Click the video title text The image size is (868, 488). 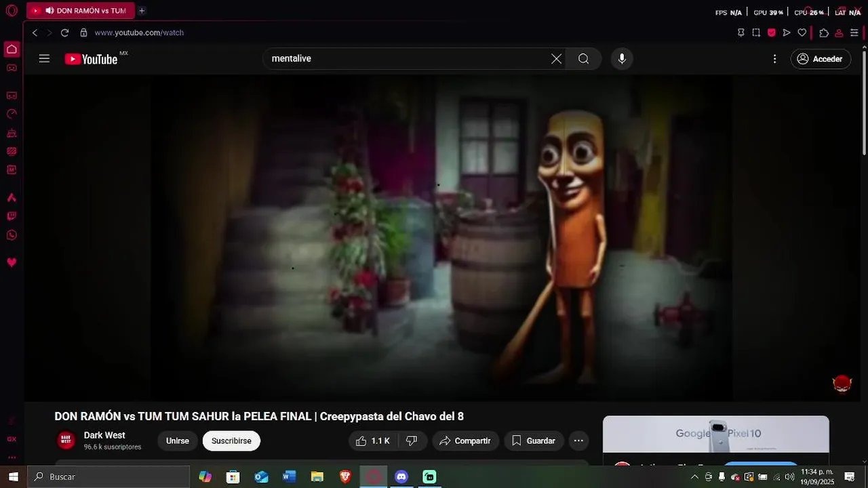tap(259, 416)
